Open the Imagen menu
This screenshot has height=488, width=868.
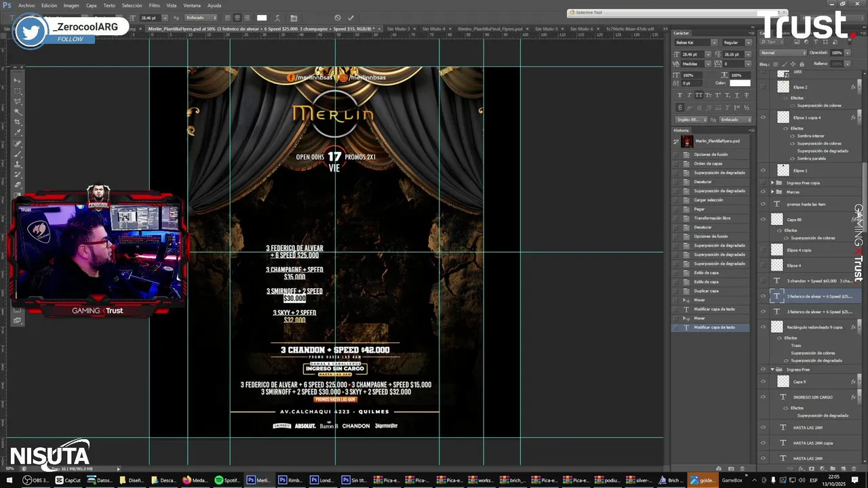click(71, 5)
